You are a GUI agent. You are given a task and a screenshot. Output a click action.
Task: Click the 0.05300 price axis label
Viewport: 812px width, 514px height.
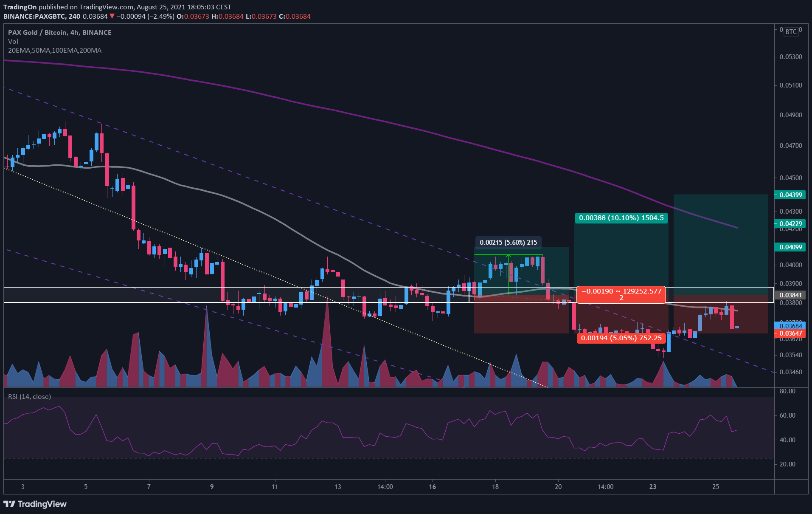pyautogui.click(x=791, y=57)
